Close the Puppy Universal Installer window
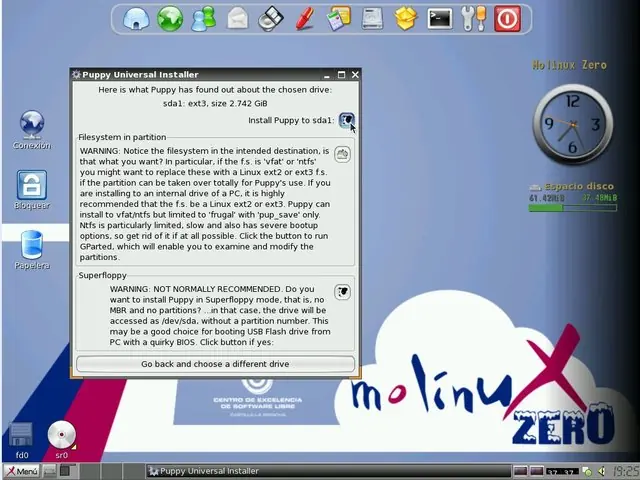The width and height of the screenshot is (640, 480). click(355, 75)
